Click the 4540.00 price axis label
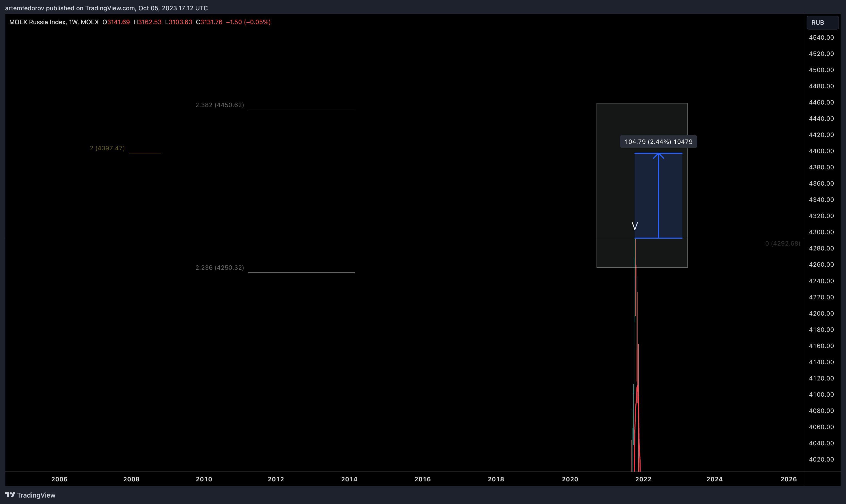Image resolution: width=846 pixels, height=504 pixels. pyautogui.click(x=821, y=37)
